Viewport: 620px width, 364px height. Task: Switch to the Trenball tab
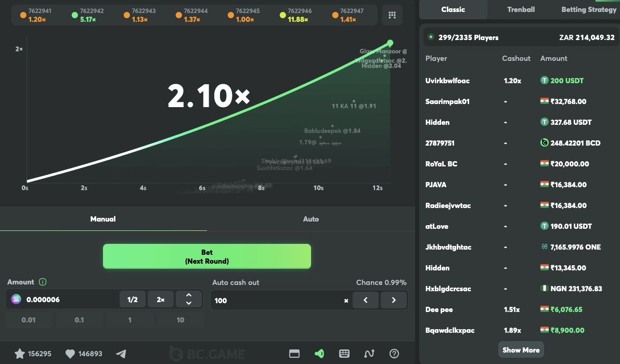point(521,9)
